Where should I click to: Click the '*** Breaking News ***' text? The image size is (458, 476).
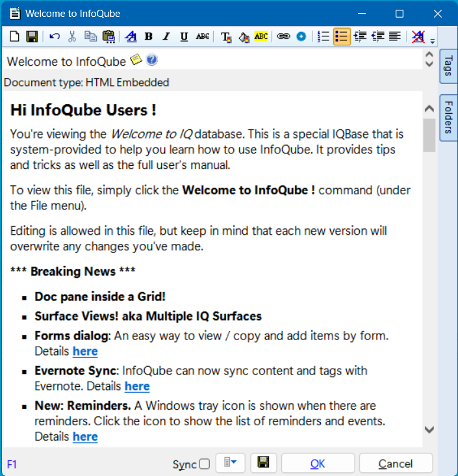pyautogui.click(x=73, y=271)
